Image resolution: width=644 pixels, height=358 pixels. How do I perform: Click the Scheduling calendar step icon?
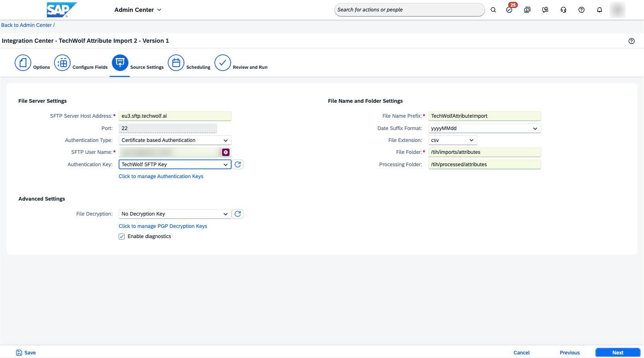pos(176,63)
